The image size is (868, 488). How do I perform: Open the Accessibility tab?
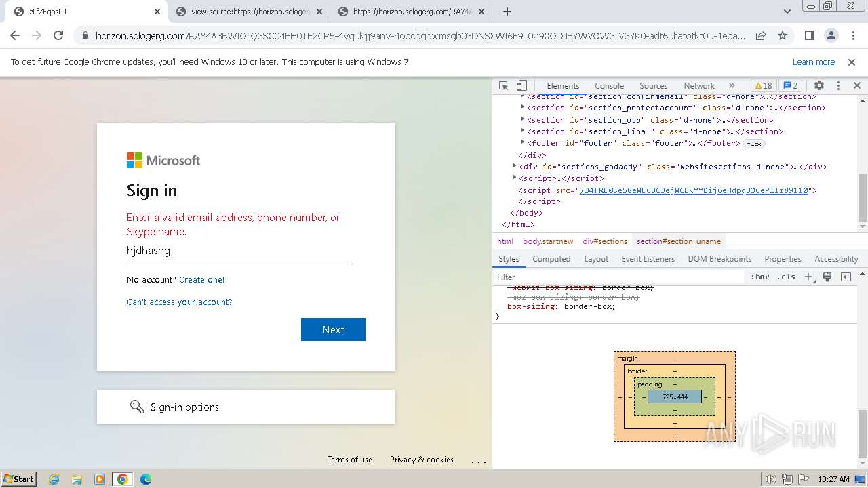pos(836,259)
